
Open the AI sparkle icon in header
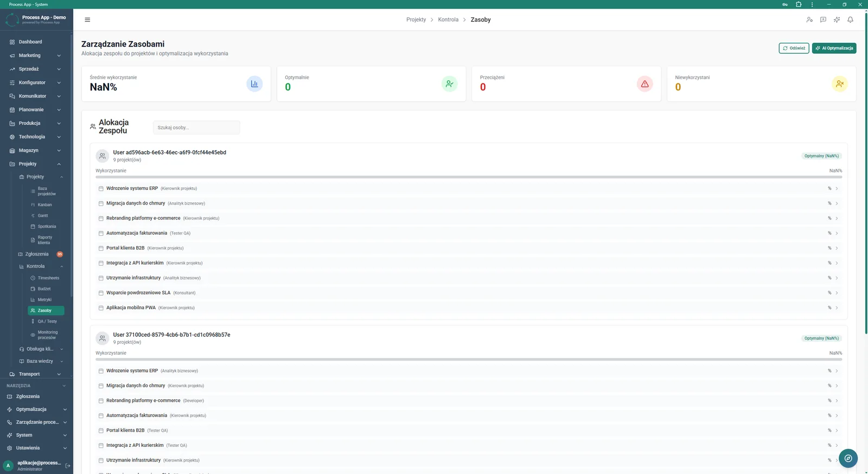tap(837, 20)
